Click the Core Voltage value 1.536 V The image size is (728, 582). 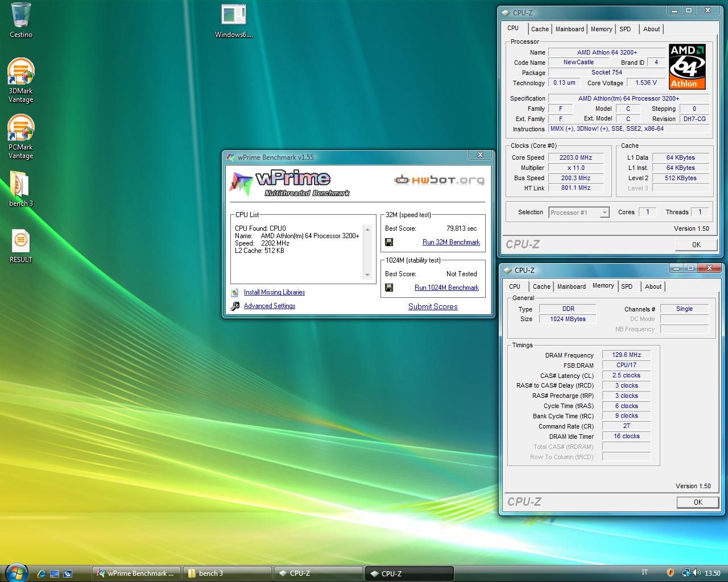646,83
